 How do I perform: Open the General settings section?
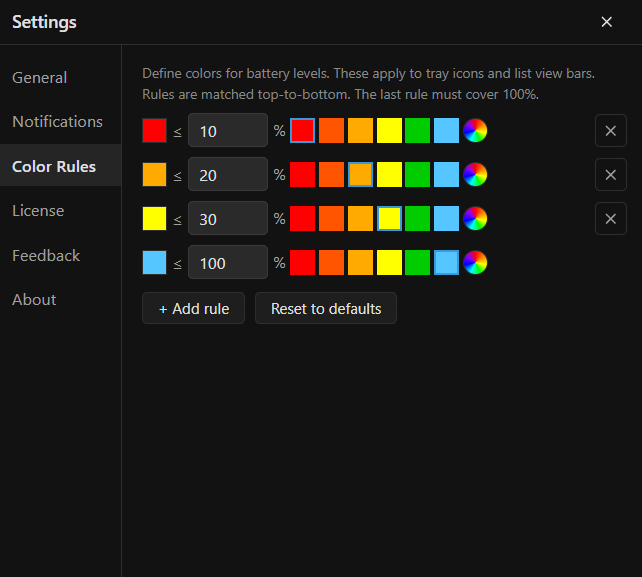pos(61,78)
